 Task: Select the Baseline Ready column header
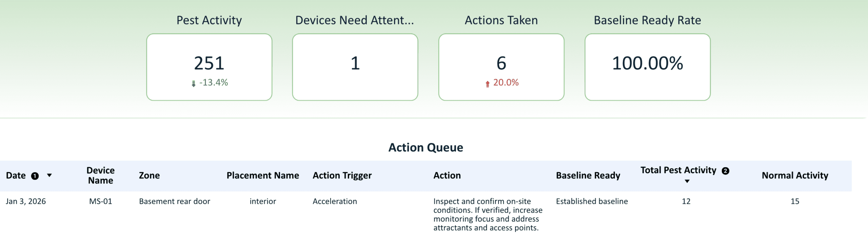coord(588,176)
